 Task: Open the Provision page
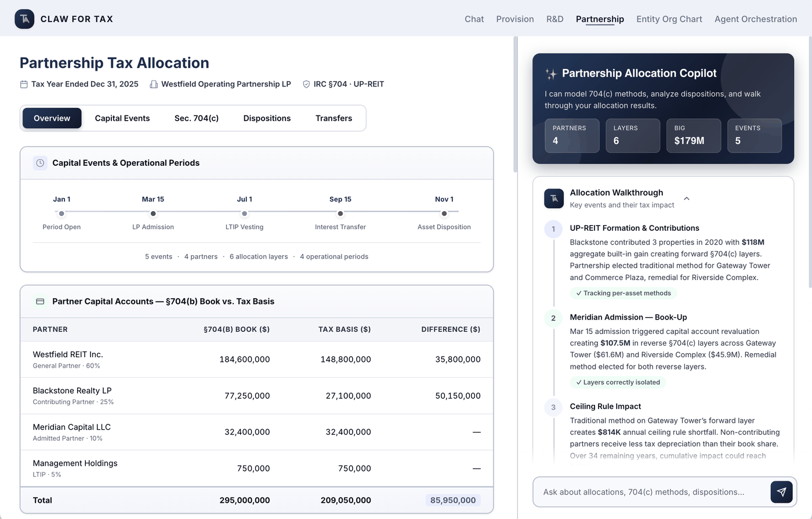[x=515, y=19]
